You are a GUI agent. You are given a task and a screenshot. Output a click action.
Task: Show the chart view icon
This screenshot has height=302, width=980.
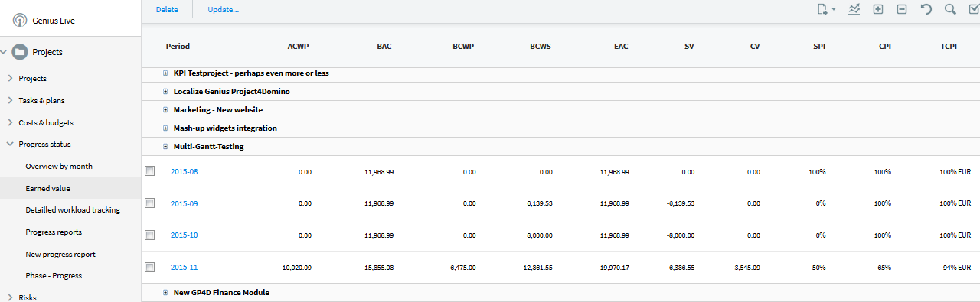coord(854,10)
